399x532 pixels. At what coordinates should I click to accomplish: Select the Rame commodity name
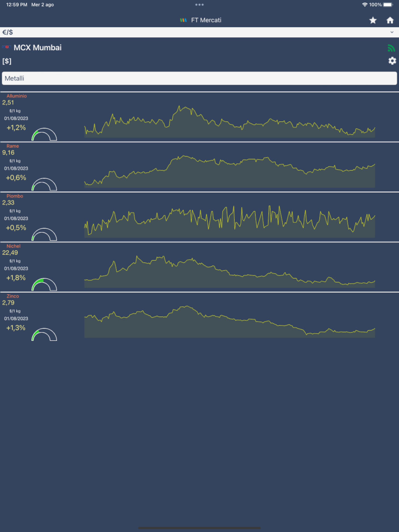(13, 146)
